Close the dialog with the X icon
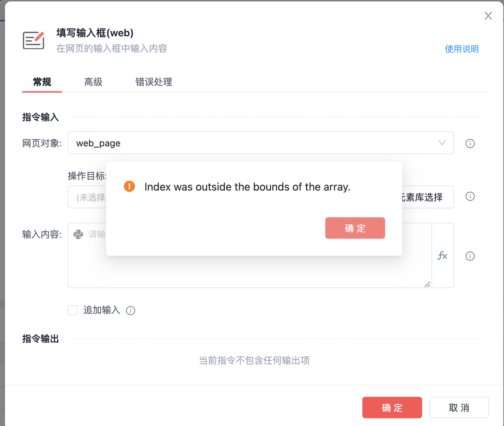The width and height of the screenshot is (504, 426). pos(488,16)
